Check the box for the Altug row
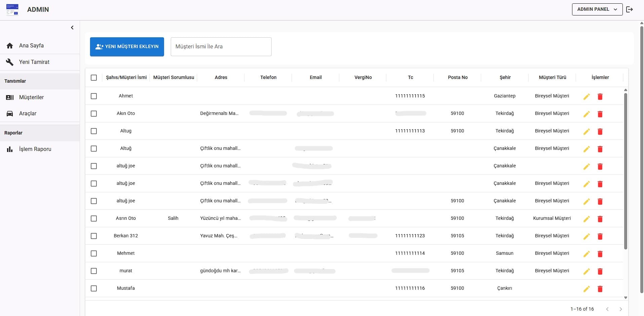 [94, 131]
